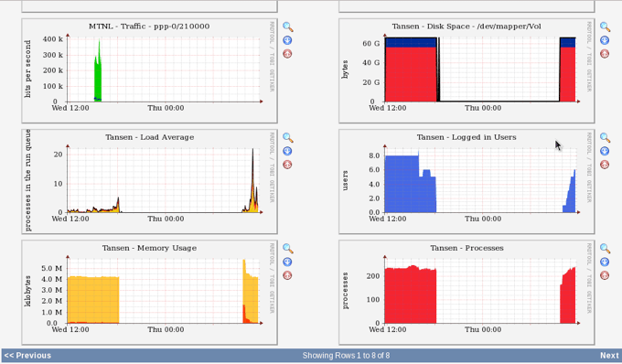Zoom the MTNL Traffic graph with magnifier icon

click(x=288, y=27)
